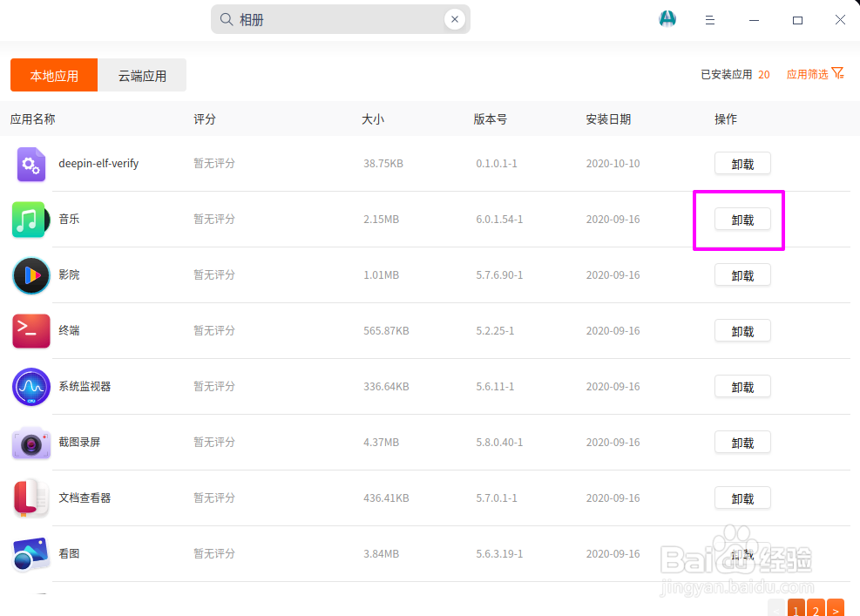Open the app filter (应用筛选) dropdown
Viewport: 860px width, 616px height.
[815, 74]
